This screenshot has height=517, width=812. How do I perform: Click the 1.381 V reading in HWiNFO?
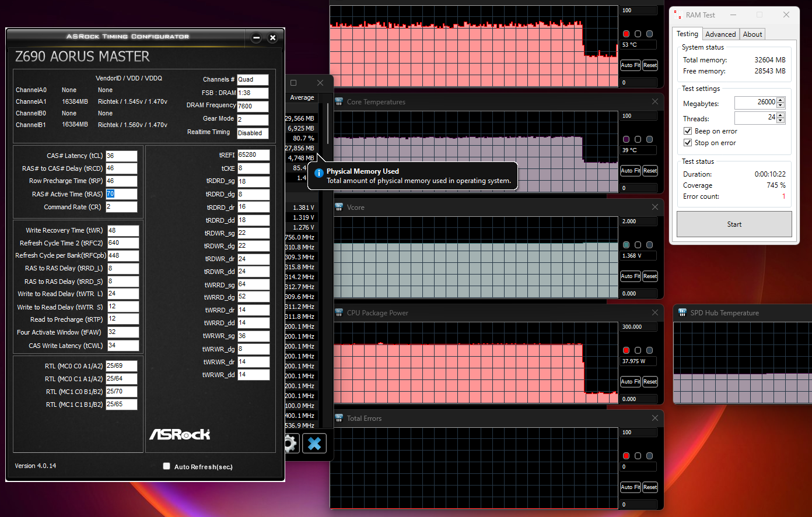coord(303,207)
